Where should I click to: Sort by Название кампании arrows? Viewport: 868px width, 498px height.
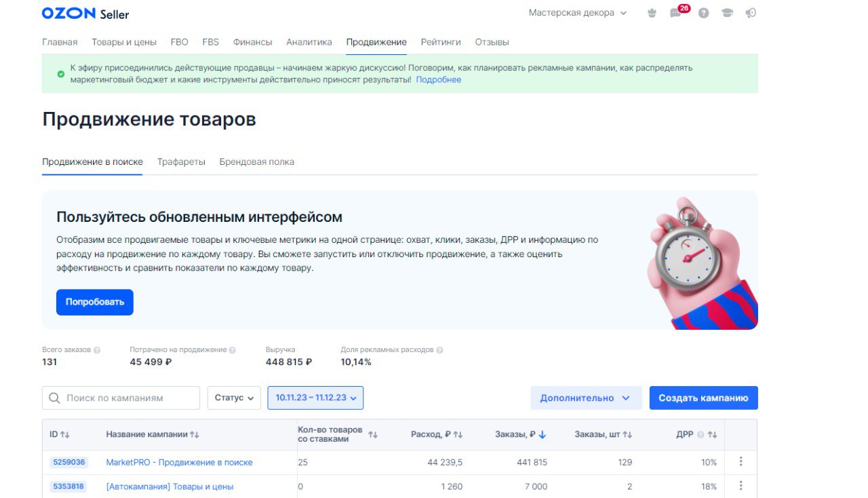point(195,434)
